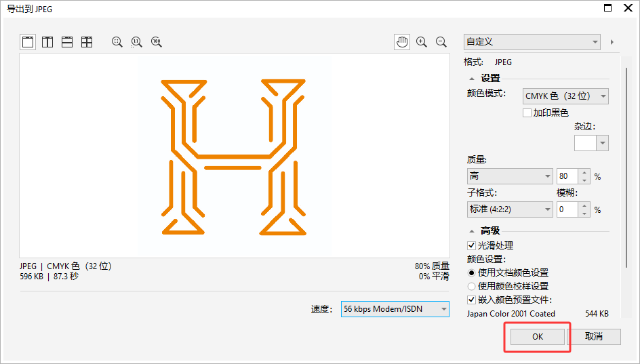640x364 pixels.
Task: Switch to vertical split preview layout
Action: pos(47,42)
